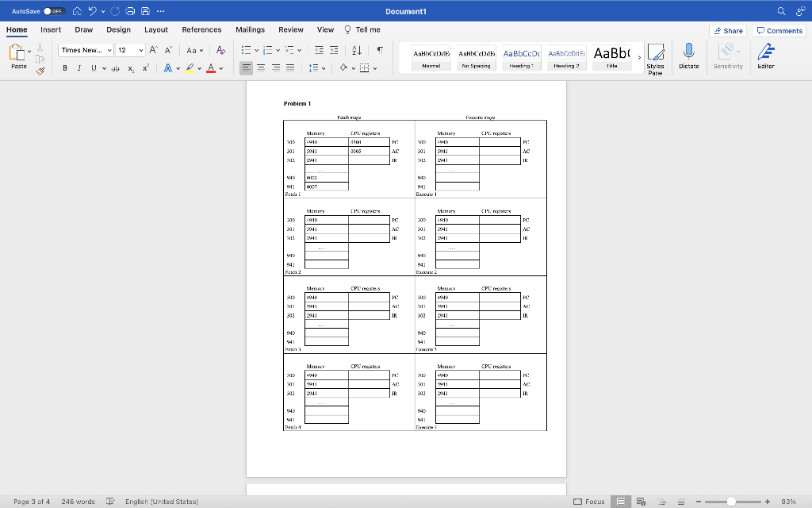Adjust the zoom slider
Screen dimensions: 812x508
[731, 502]
